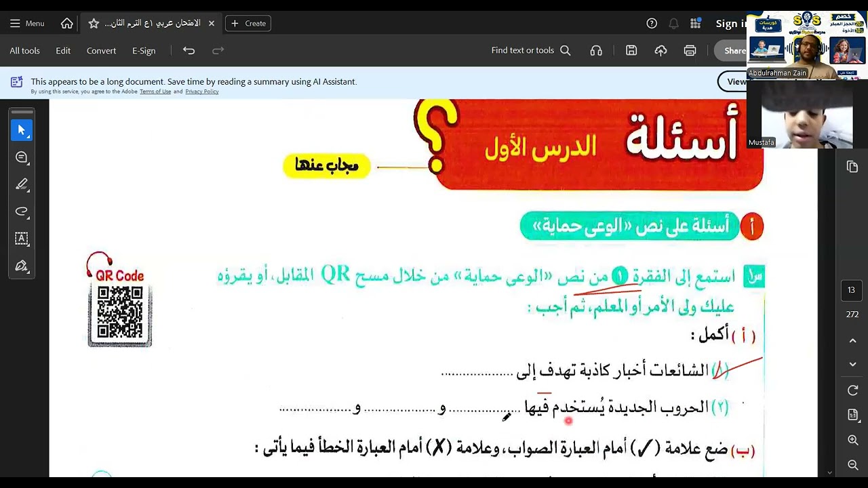
Task: Open All tools panel
Action: (24, 50)
